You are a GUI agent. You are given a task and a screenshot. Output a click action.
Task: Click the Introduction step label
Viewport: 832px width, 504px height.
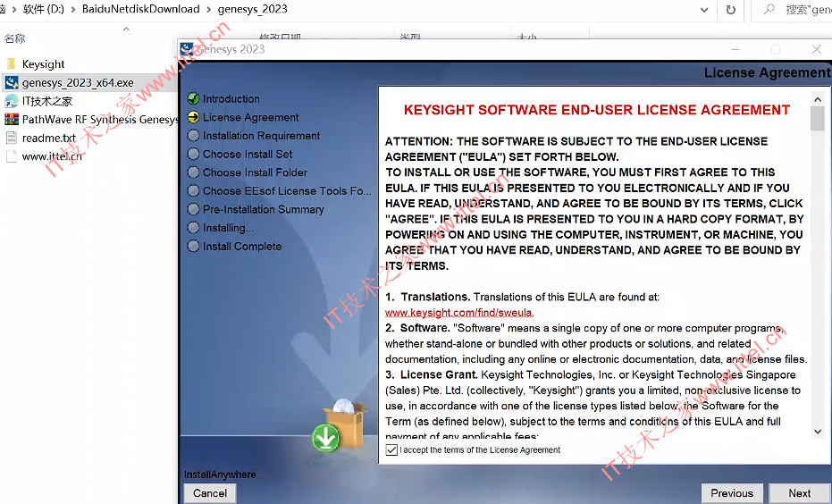click(x=231, y=98)
